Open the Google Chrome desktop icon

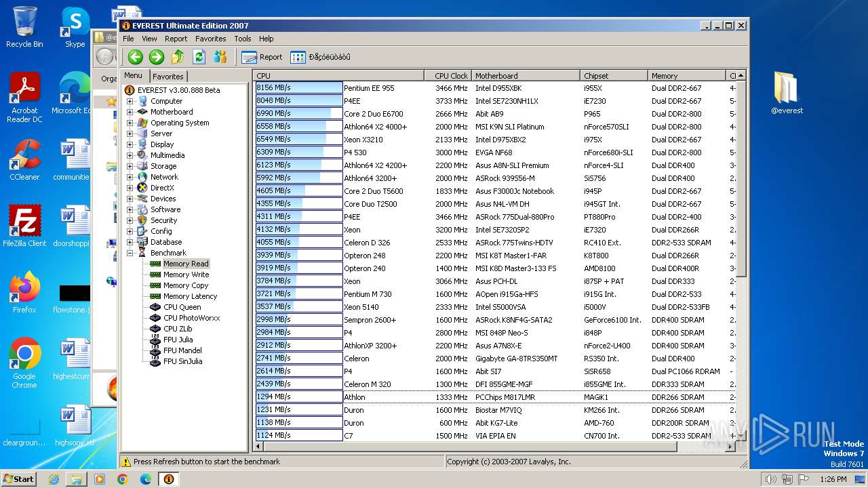click(x=24, y=363)
